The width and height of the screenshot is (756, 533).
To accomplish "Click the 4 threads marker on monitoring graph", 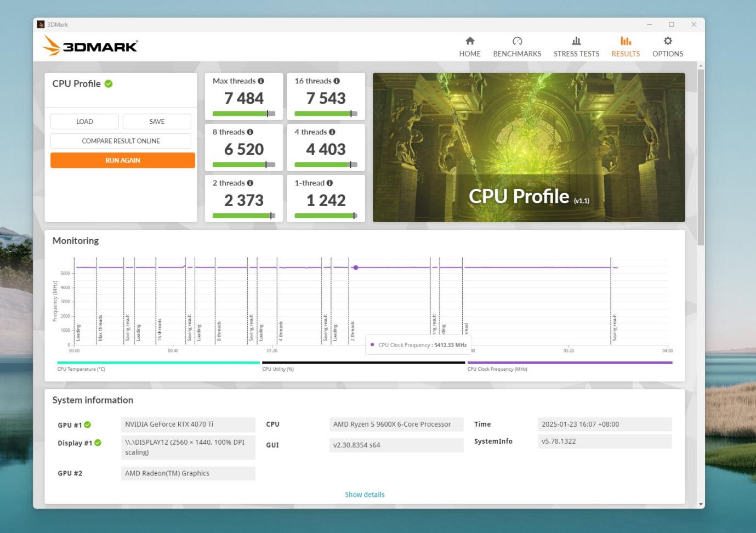I will click(x=281, y=331).
